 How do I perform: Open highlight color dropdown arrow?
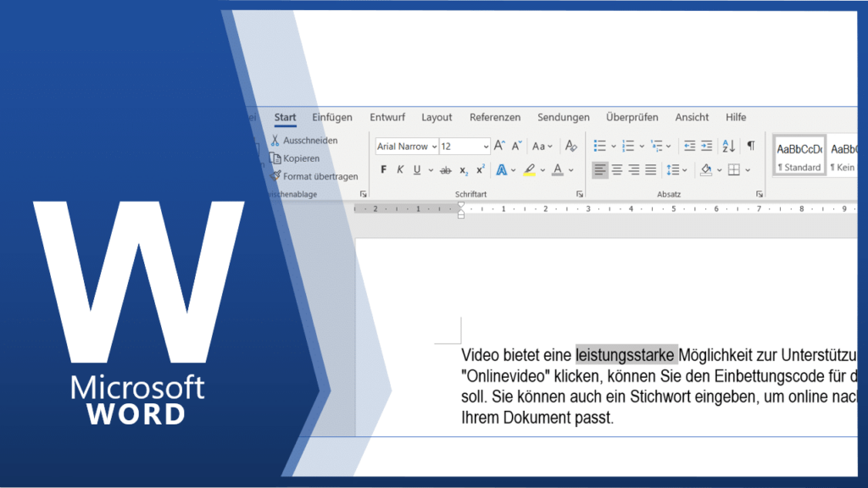click(x=542, y=170)
